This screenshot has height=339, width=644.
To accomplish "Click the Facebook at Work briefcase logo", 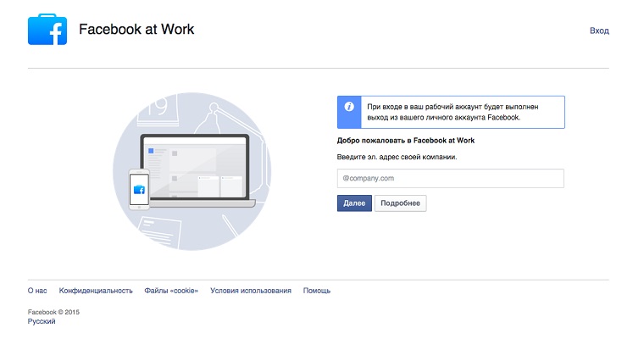I will [47, 31].
